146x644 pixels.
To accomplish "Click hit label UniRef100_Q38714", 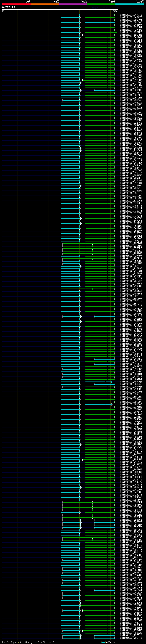I will tap(131, 585).
